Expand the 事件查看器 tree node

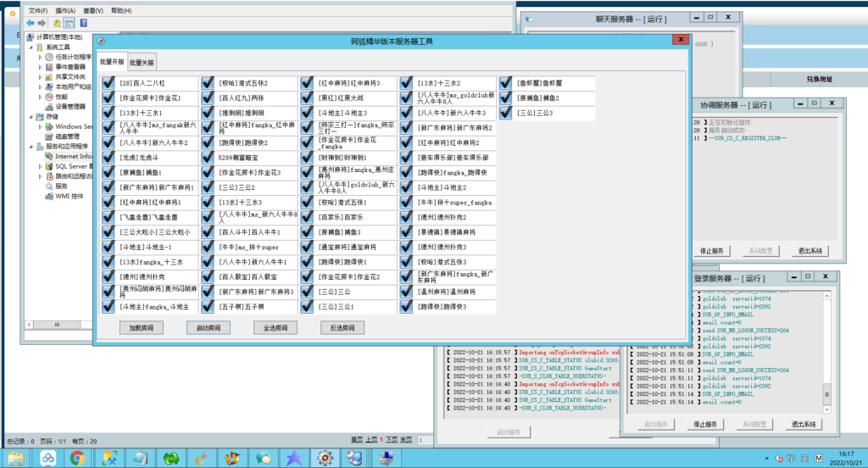click(x=41, y=67)
